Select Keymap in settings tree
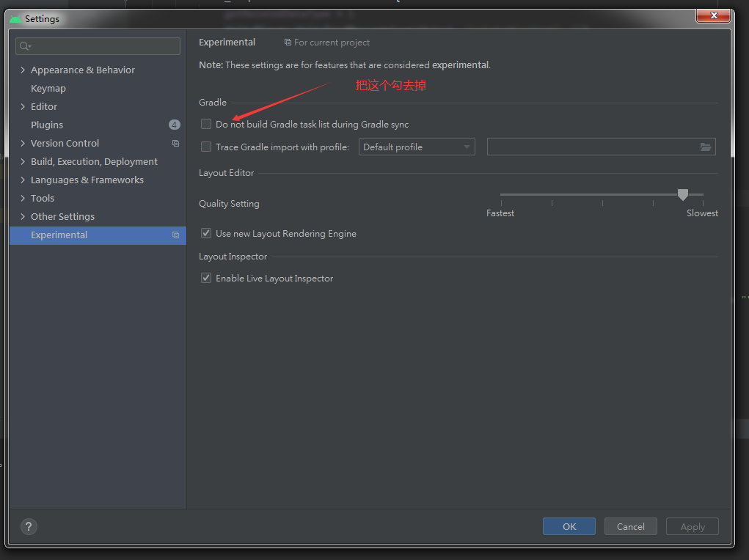This screenshot has width=749, height=560. [x=48, y=88]
